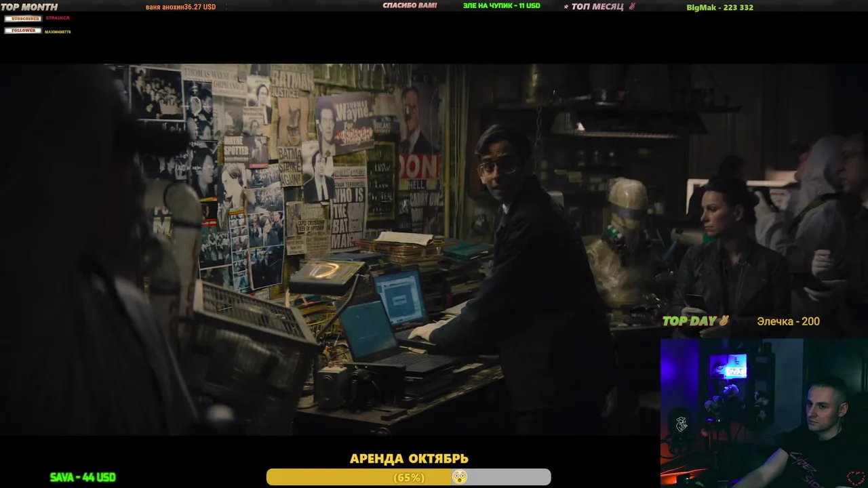Click the donation text 'ваня анохин36.27 USD'
Screen dimensions: 868x488
(x=180, y=7)
